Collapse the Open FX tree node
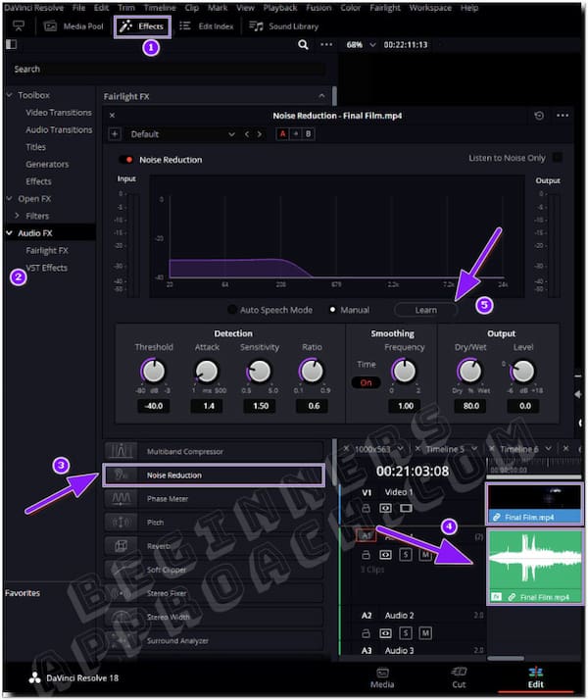The height and width of the screenshot is (700, 588). tap(10, 199)
